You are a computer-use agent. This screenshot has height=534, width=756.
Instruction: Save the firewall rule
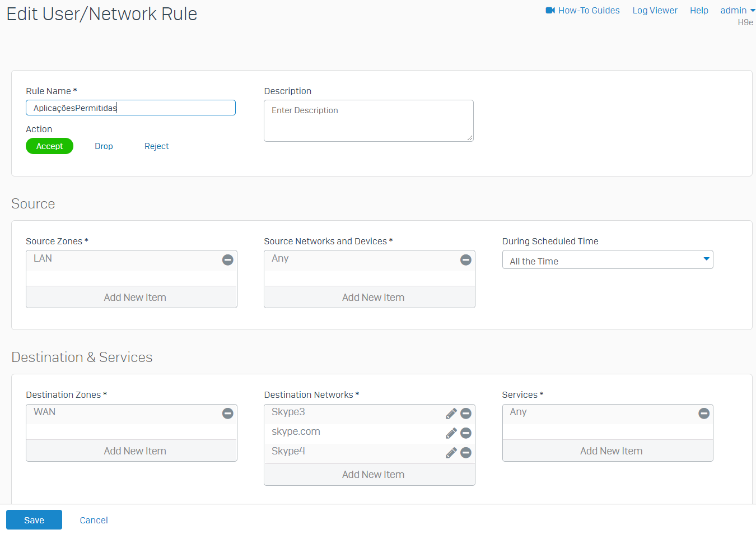[34, 520]
